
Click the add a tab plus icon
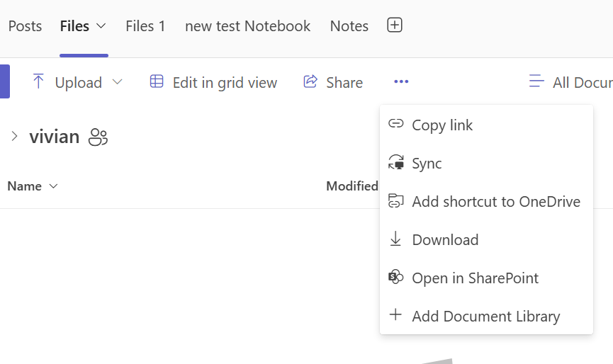[x=395, y=25]
